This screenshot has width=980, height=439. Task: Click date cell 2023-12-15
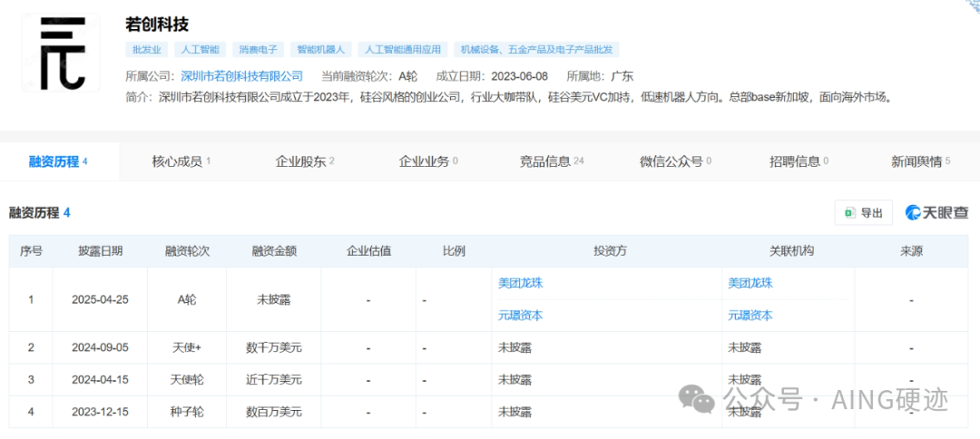pos(100,412)
